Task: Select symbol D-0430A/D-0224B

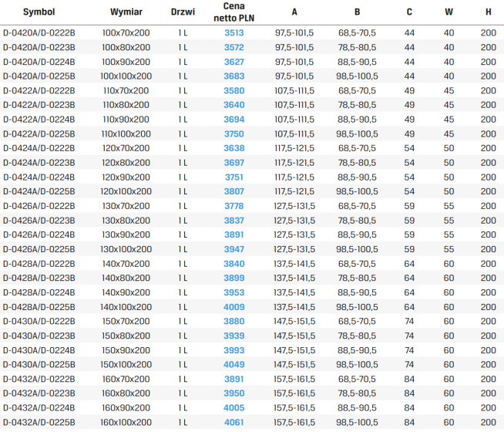Action: pos(39,350)
